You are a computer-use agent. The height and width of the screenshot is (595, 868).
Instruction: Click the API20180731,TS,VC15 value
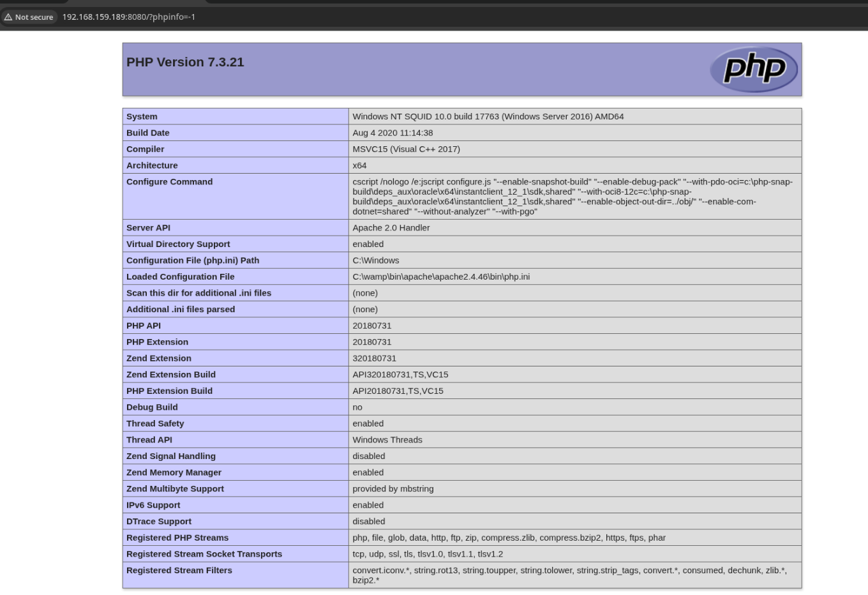[398, 391]
